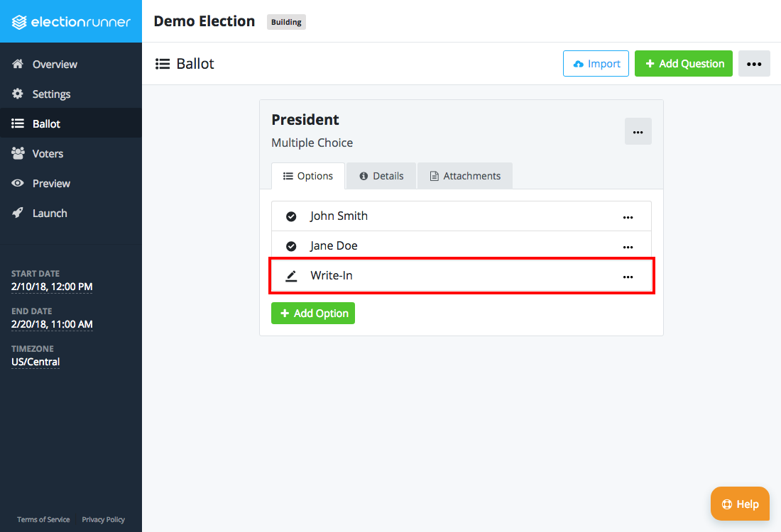Click the Write-In pencil icon
Screen dimensions: 781x532
click(291, 277)
